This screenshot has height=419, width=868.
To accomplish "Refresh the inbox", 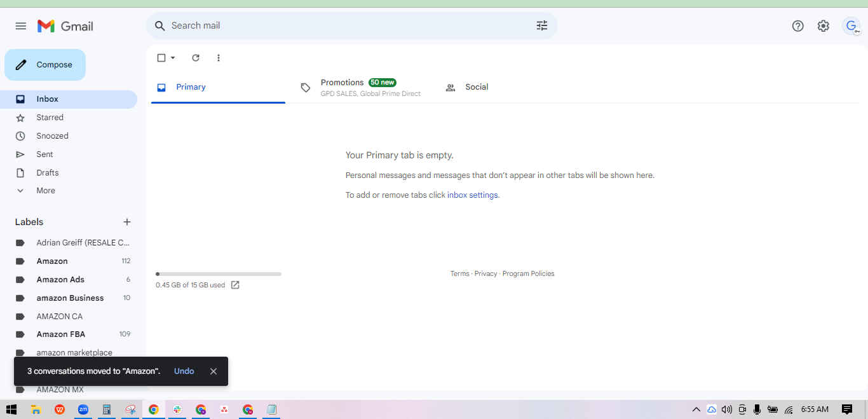I will pyautogui.click(x=196, y=58).
